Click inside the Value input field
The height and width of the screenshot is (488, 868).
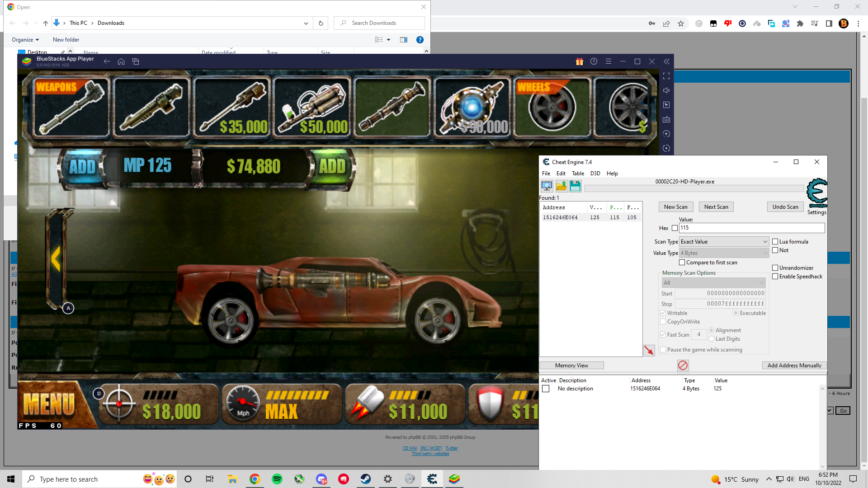point(751,228)
